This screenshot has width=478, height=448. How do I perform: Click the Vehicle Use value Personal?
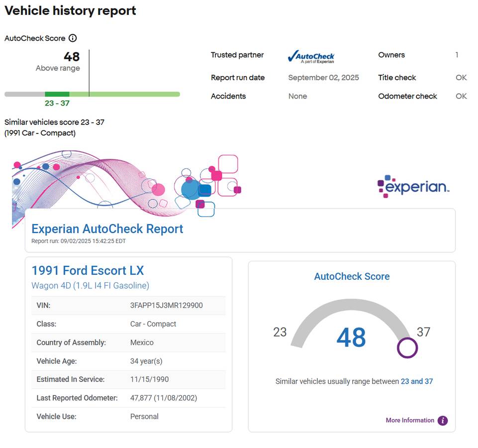144,417
